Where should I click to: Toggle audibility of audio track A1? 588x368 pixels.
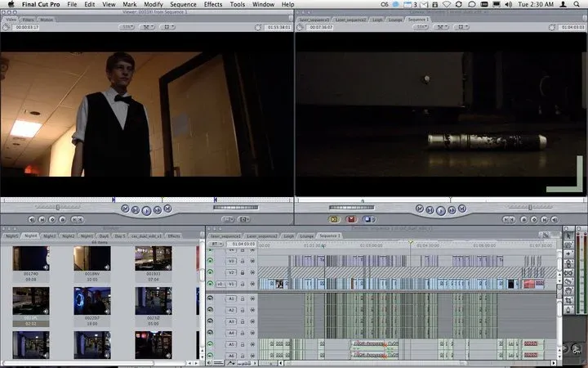(210, 298)
